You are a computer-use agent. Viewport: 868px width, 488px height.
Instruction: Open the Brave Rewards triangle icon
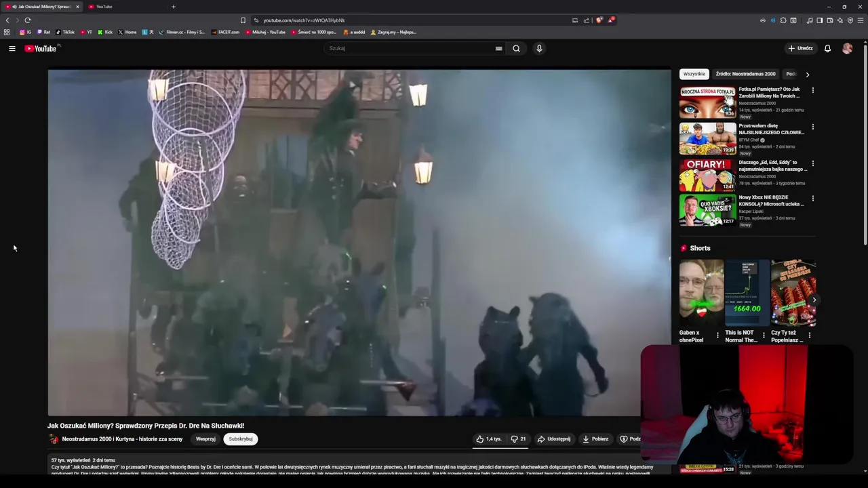610,20
